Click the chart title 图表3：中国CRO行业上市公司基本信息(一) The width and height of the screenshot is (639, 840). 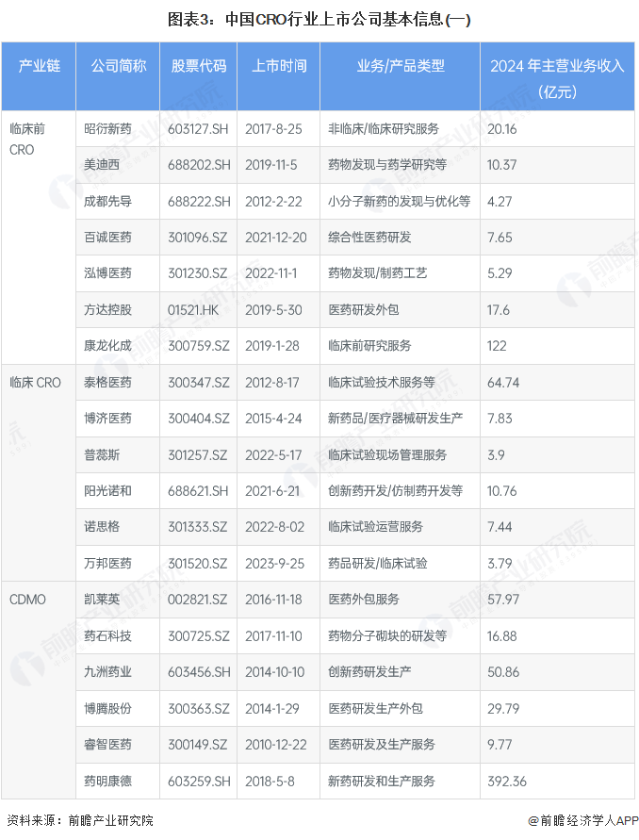tap(319, 20)
